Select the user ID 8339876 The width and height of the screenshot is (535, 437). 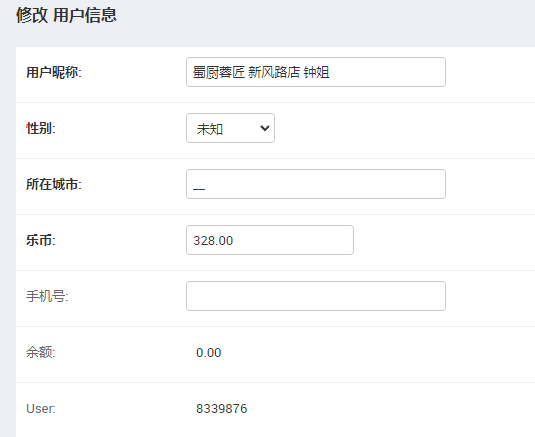(x=221, y=408)
